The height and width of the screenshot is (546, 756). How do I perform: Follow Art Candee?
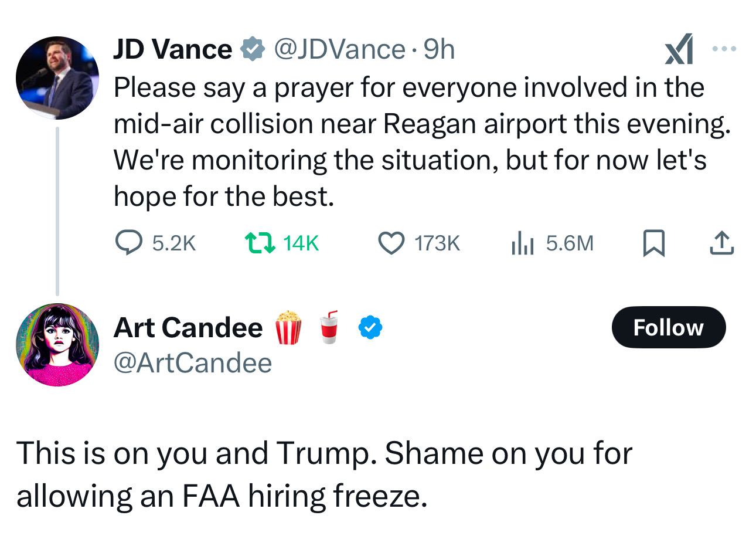click(668, 327)
